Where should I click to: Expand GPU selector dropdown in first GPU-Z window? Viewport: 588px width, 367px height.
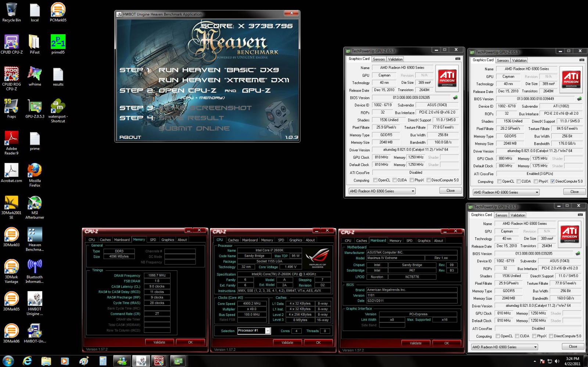click(x=413, y=191)
